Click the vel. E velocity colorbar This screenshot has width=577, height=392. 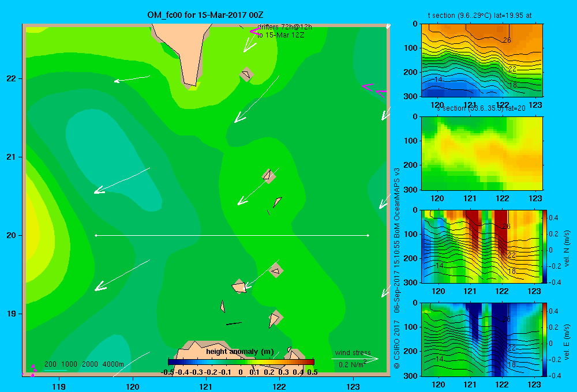545,340
